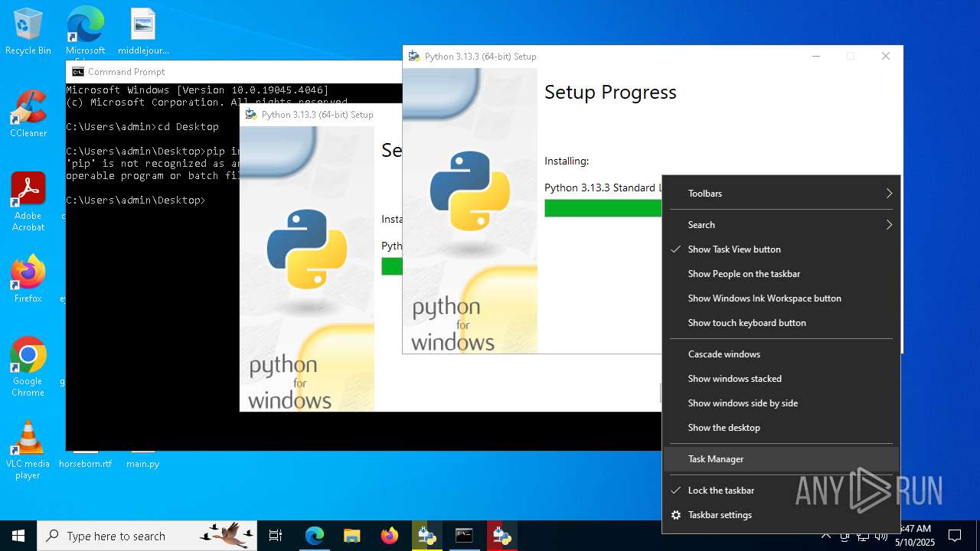This screenshot has height=551, width=980.
Task: Launch Microsoft Edge from the desktop shortcut
Action: (x=85, y=31)
